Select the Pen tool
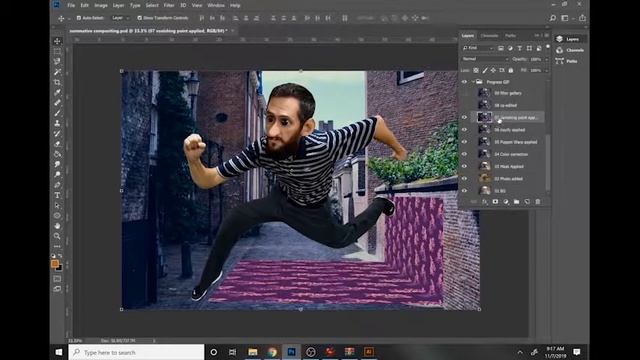640x360 pixels. (x=57, y=185)
